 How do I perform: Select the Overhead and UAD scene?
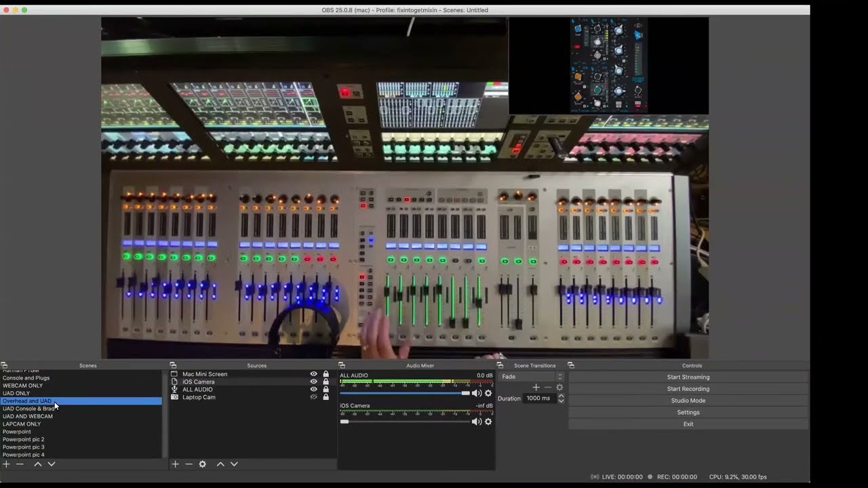coord(81,401)
